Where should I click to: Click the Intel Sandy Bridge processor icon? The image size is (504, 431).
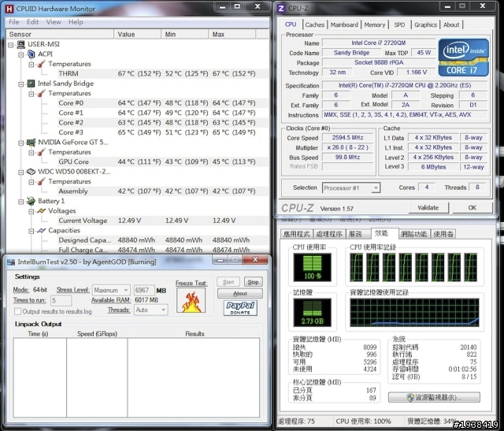pyautogui.click(x=31, y=84)
